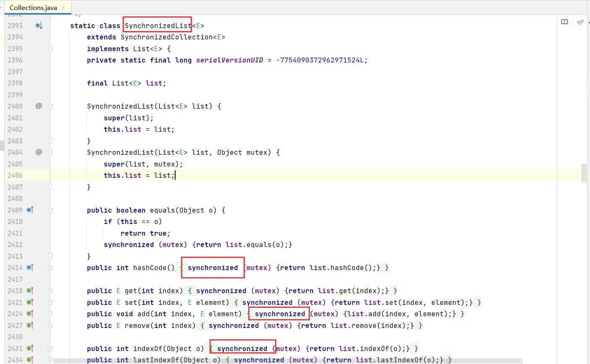Click 'super(list, mutex);' call
The height and width of the screenshot is (364, 590).
point(144,164)
